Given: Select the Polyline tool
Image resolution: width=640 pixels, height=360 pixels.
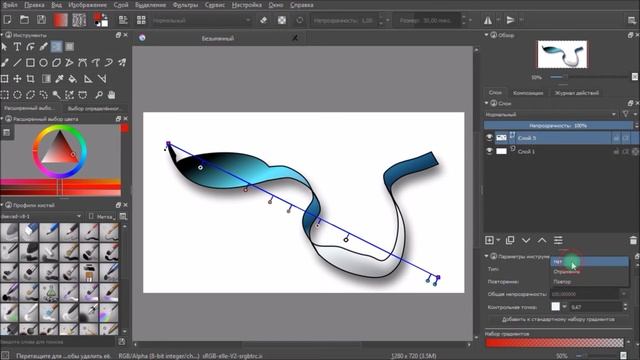Looking at the screenshot, I should point(69,63).
